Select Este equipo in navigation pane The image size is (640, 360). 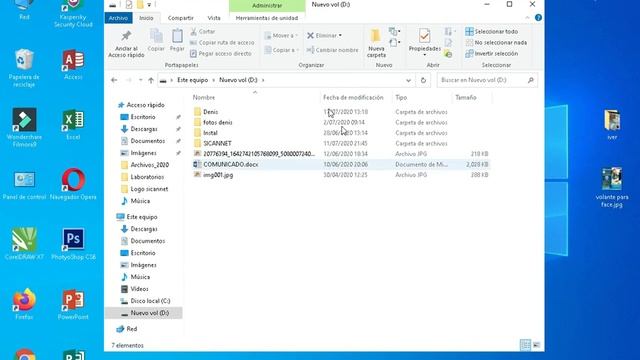click(141, 217)
